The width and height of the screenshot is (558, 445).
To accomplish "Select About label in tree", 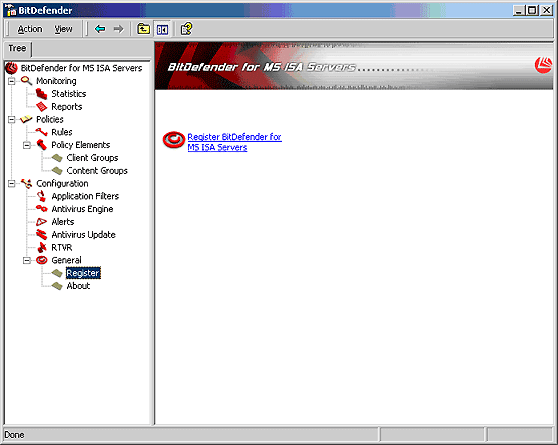I will pyautogui.click(x=78, y=286).
